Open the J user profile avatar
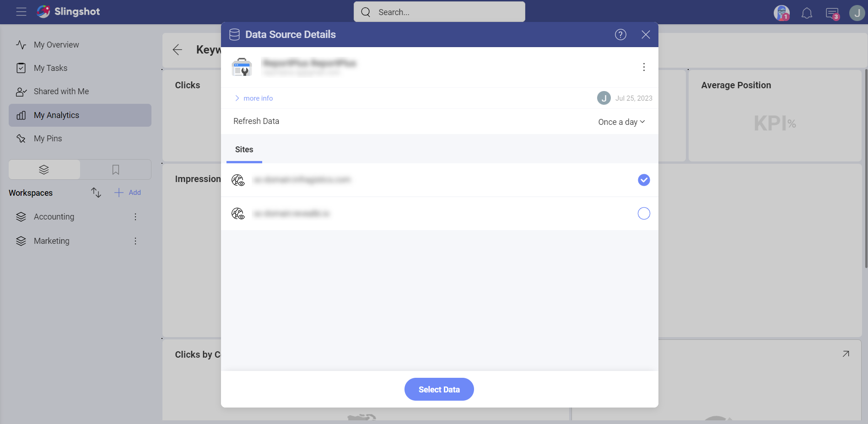The image size is (868, 424). point(857,13)
